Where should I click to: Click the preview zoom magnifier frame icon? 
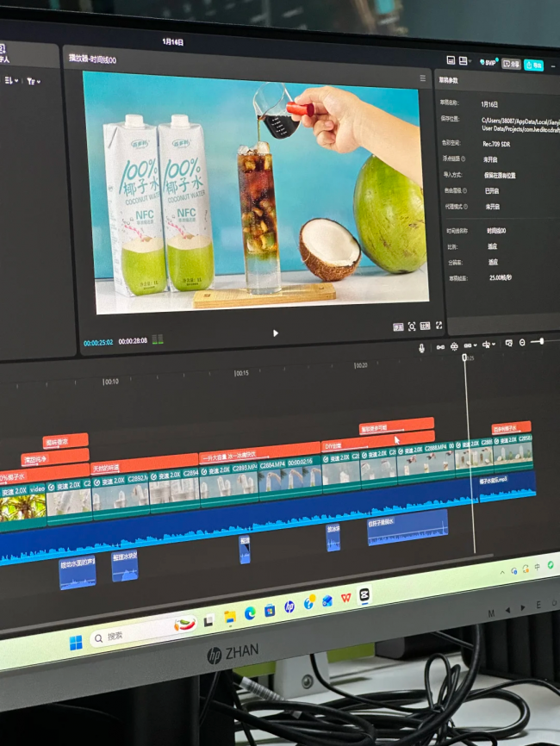(x=412, y=326)
